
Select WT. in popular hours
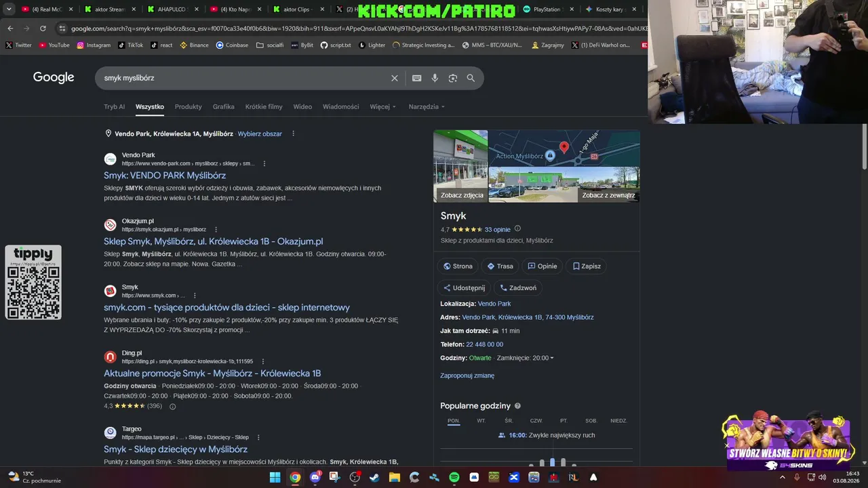481,421
